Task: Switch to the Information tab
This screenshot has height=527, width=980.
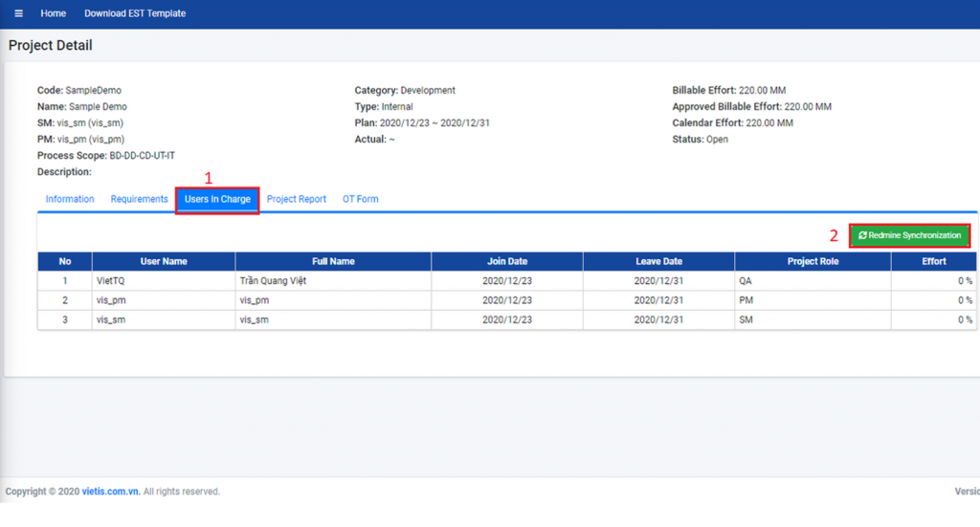Action: coord(70,199)
